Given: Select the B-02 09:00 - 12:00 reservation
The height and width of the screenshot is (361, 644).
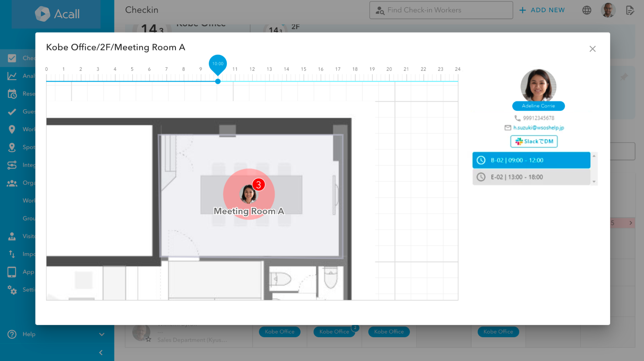Looking at the screenshot, I should [x=531, y=160].
